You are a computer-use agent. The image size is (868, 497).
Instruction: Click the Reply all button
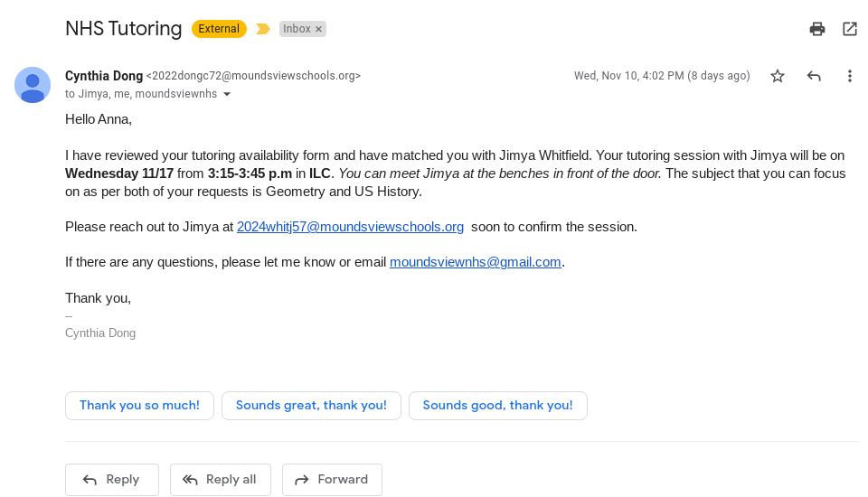tap(221, 480)
